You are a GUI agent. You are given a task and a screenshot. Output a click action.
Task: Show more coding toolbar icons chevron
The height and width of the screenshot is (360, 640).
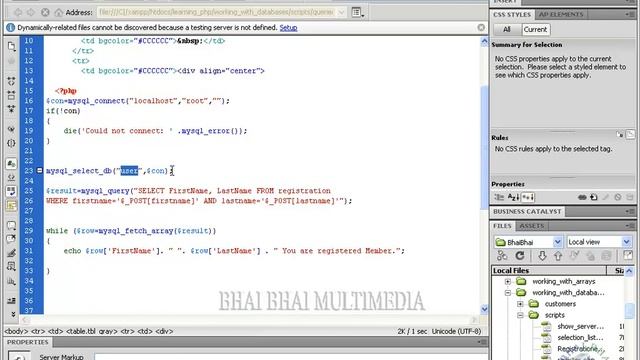coord(13,314)
